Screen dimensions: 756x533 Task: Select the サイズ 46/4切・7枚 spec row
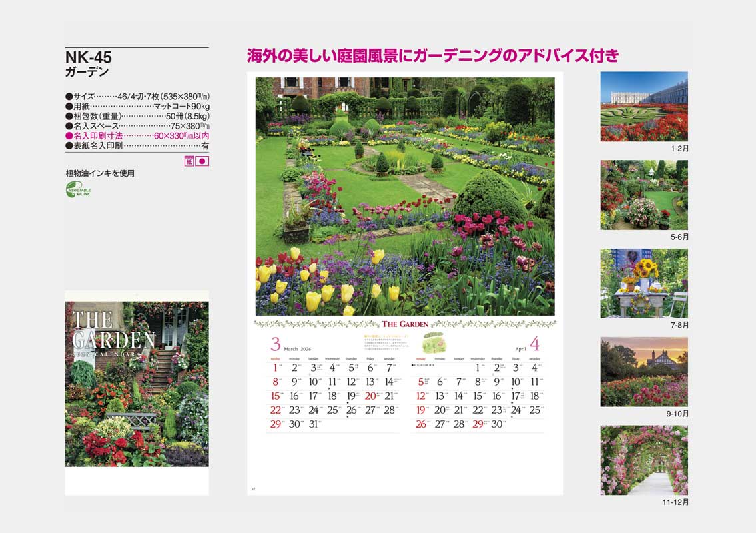click(137, 97)
